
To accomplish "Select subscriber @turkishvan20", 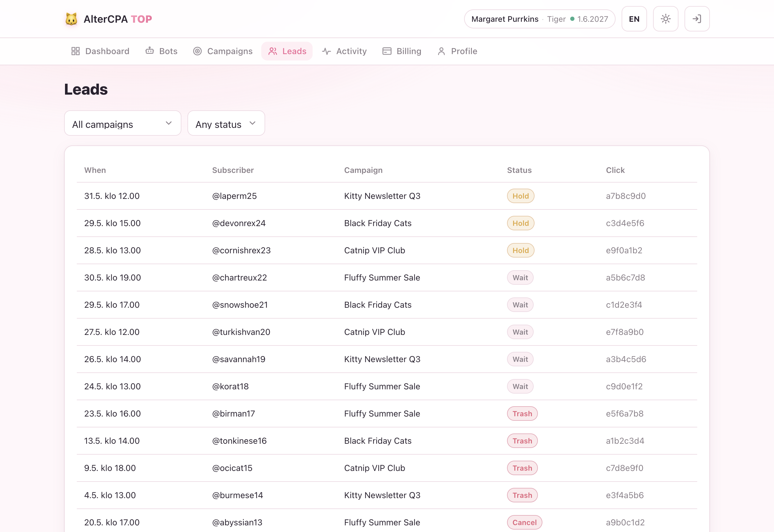I will 241,332.
